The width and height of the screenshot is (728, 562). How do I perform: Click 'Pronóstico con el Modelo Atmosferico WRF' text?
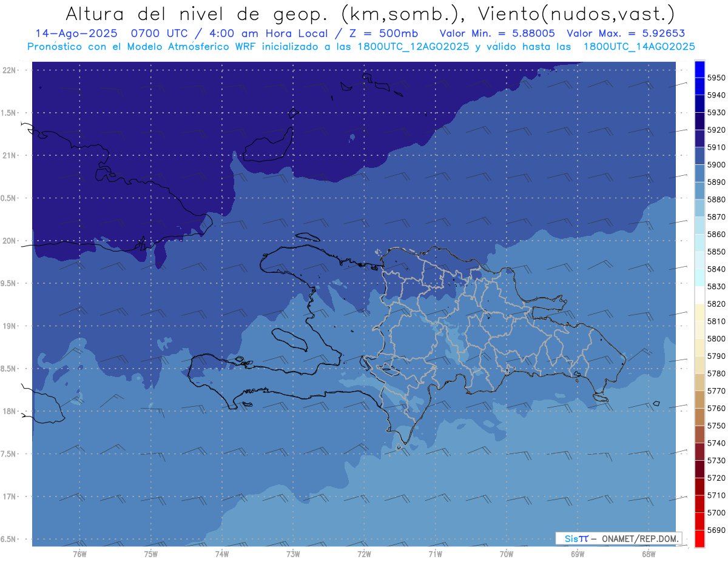click(143, 47)
